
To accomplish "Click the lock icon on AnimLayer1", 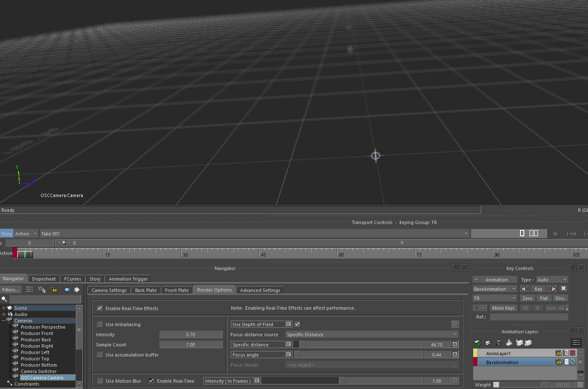I will pyautogui.click(x=558, y=353).
